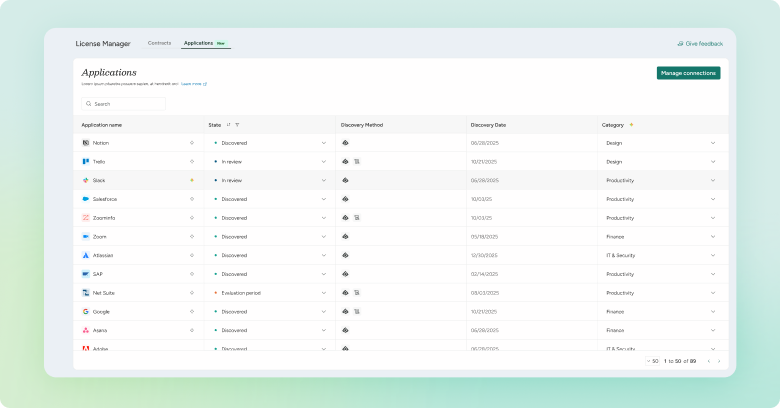Click the Application name column header
Viewport: 780px width, 408px height.
tap(101, 125)
